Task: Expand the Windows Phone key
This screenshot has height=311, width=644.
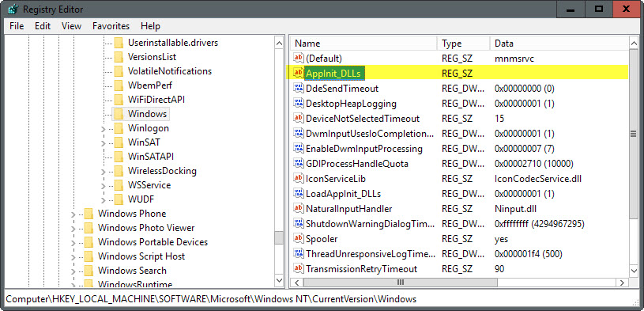Action: tap(73, 214)
